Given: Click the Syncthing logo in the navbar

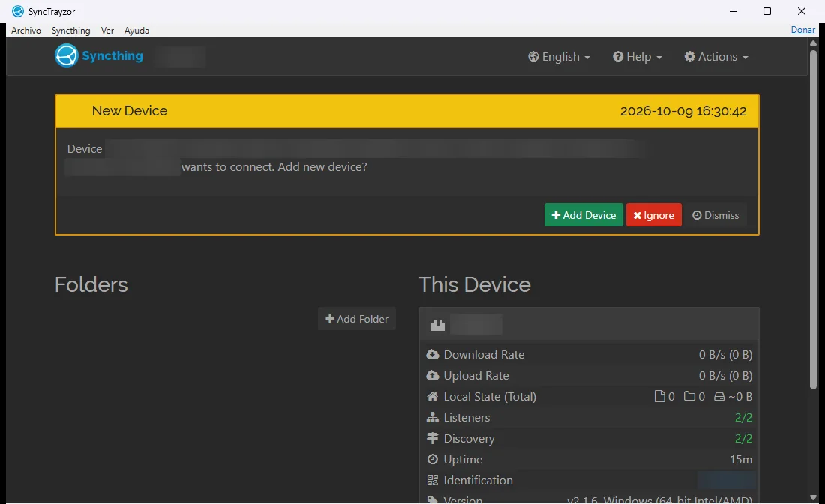Looking at the screenshot, I should pos(99,55).
